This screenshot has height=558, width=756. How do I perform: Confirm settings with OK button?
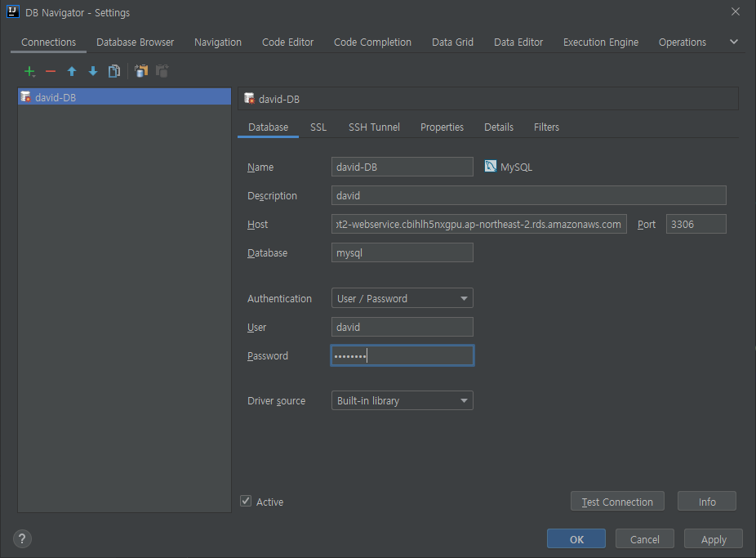576,538
